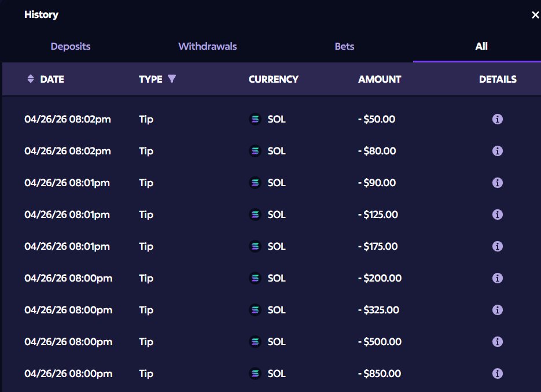541x392 pixels.
Task: Open the TYPE column filter funnel
Action: click(172, 79)
